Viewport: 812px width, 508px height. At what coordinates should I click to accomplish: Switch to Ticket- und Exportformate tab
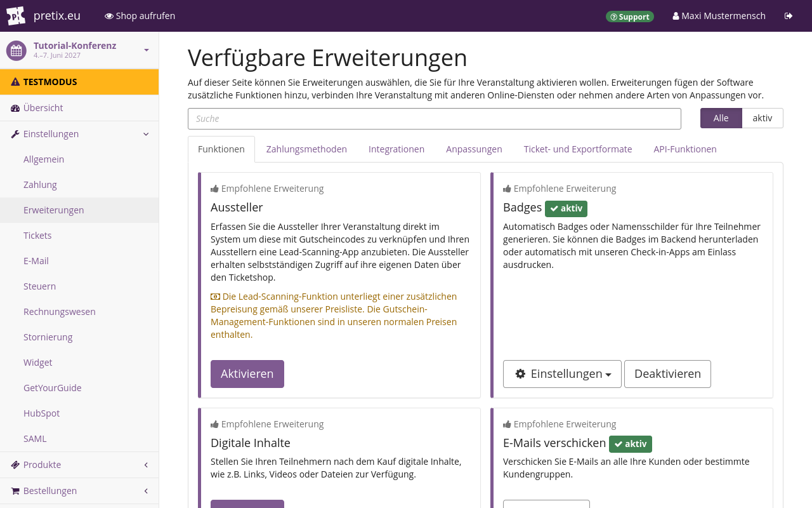(x=578, y=149)
